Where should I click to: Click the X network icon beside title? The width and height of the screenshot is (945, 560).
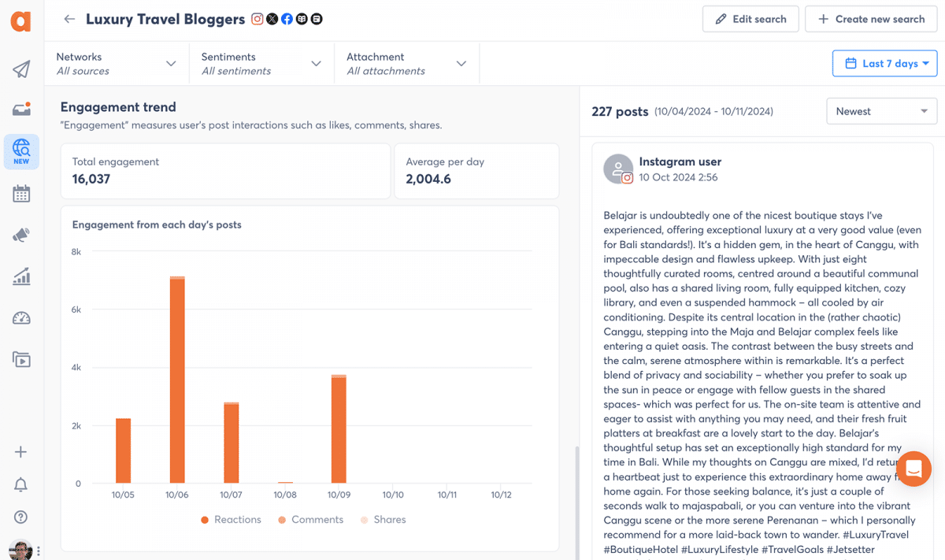tap(272, 19)
